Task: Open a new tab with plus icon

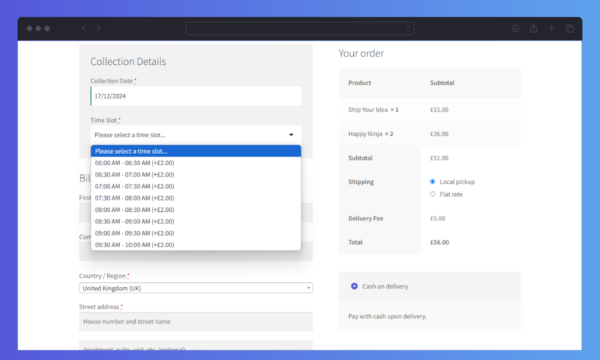Action: (551, 28)
